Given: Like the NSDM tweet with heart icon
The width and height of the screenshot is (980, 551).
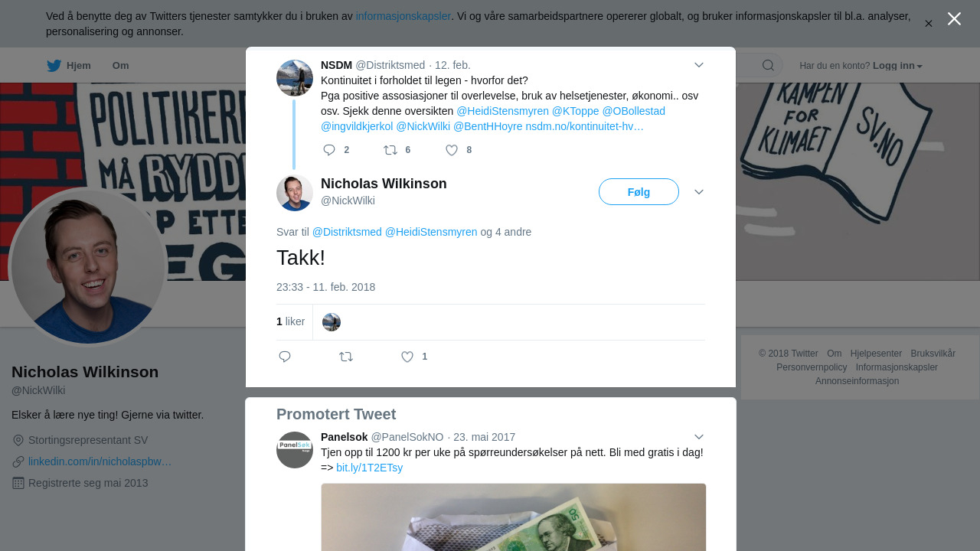Looking at the screenshot, I should pos(452,150).
